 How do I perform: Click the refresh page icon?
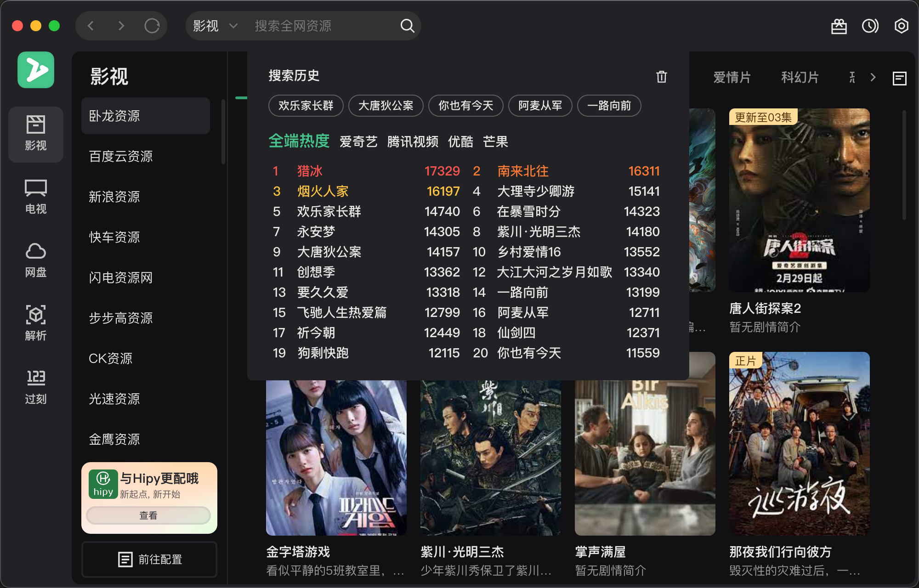[152, 26]
